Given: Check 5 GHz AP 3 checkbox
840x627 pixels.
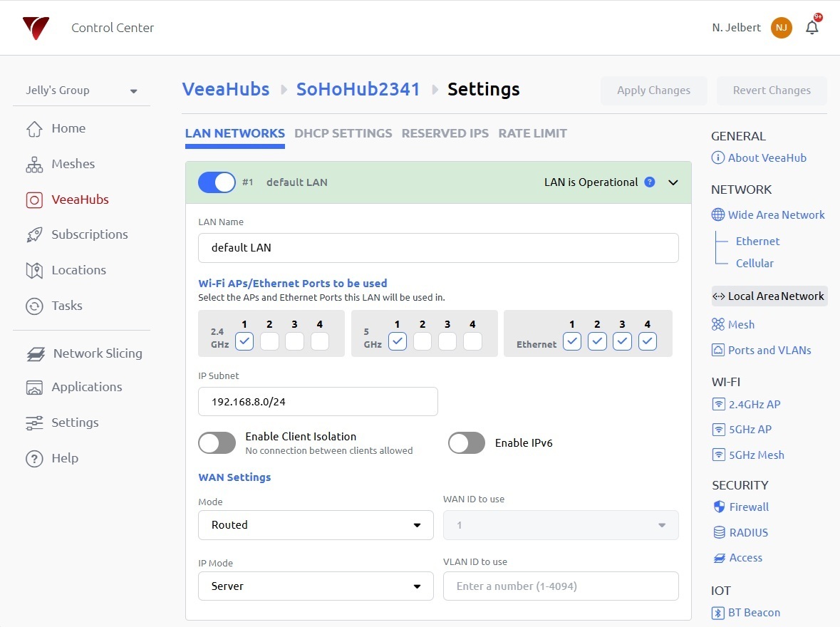Looking at the screenshot, I should tap(447, 341).
